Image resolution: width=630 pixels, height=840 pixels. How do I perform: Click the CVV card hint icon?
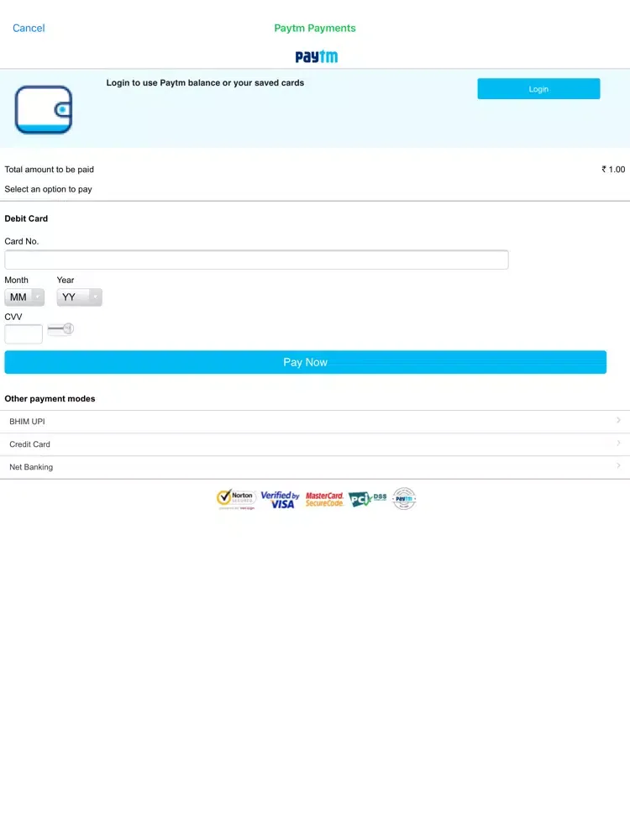pos(60,329)
